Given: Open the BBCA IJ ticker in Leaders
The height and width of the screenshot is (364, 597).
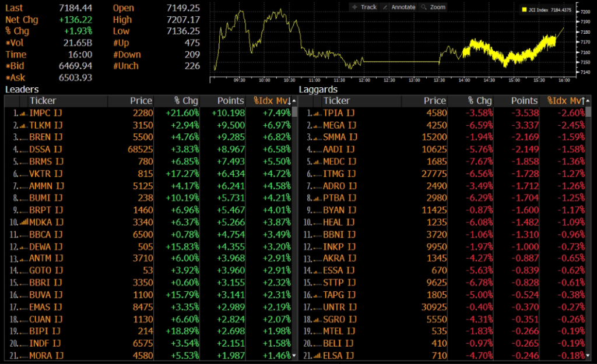Looking at the screenshot, I should (x=46, y=234).
